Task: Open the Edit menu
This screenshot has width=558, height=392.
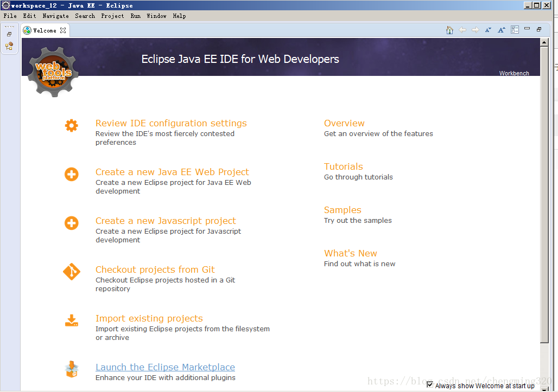Action: (29, 16)
